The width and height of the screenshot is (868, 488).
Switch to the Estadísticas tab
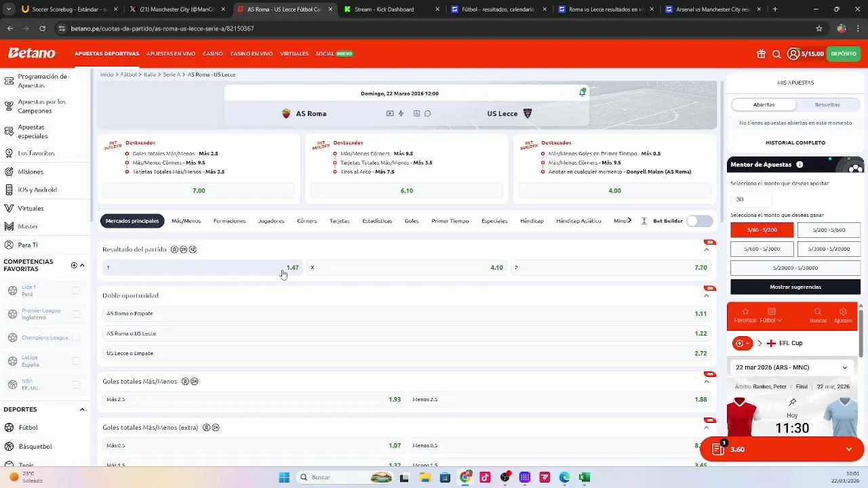point(377,221)
